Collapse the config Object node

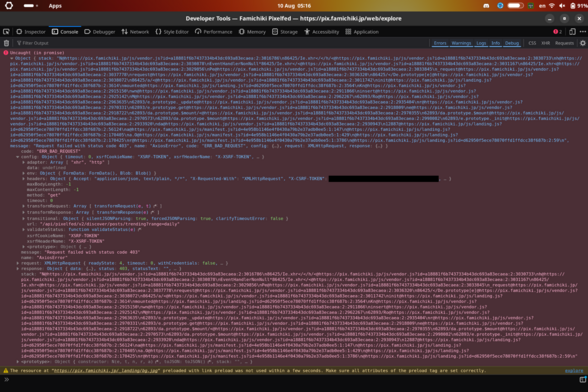coord(18,157)
